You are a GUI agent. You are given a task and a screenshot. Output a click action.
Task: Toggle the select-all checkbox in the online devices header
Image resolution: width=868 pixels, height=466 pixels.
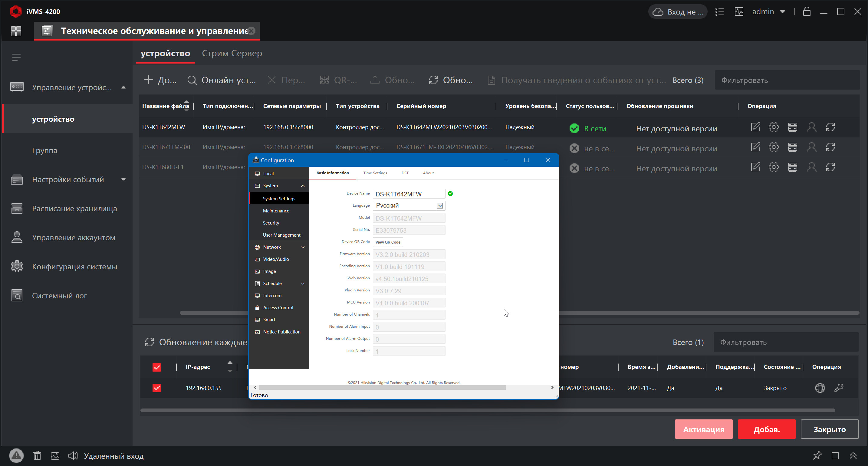(157, 367)
